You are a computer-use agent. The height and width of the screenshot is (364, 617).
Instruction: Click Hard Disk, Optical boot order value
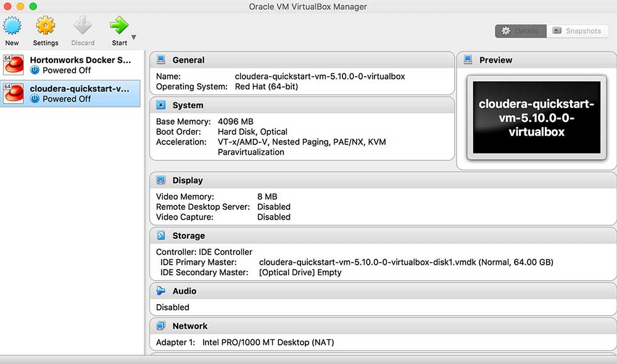[x=252, y=132]
